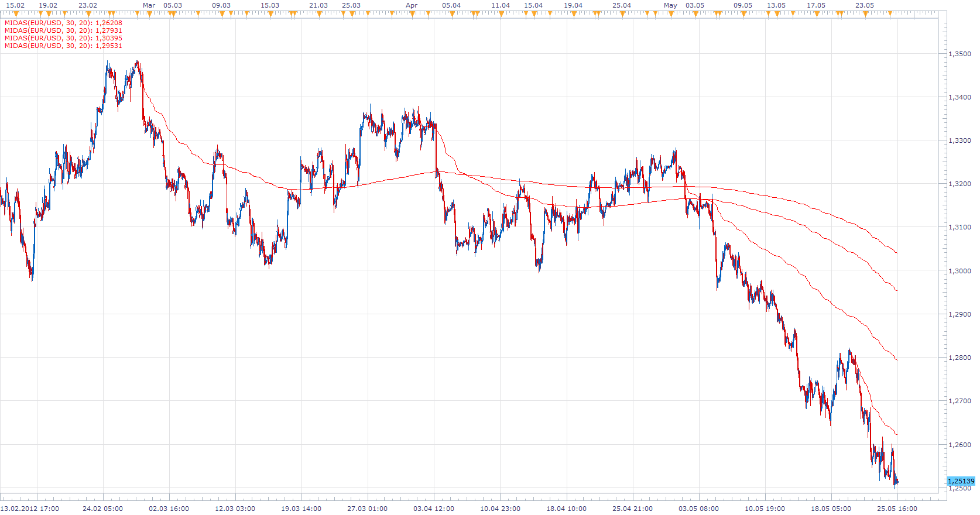The image size is (980, 515).
Task: Click the 1,3300 price axis label
Action: pos(960,140)
